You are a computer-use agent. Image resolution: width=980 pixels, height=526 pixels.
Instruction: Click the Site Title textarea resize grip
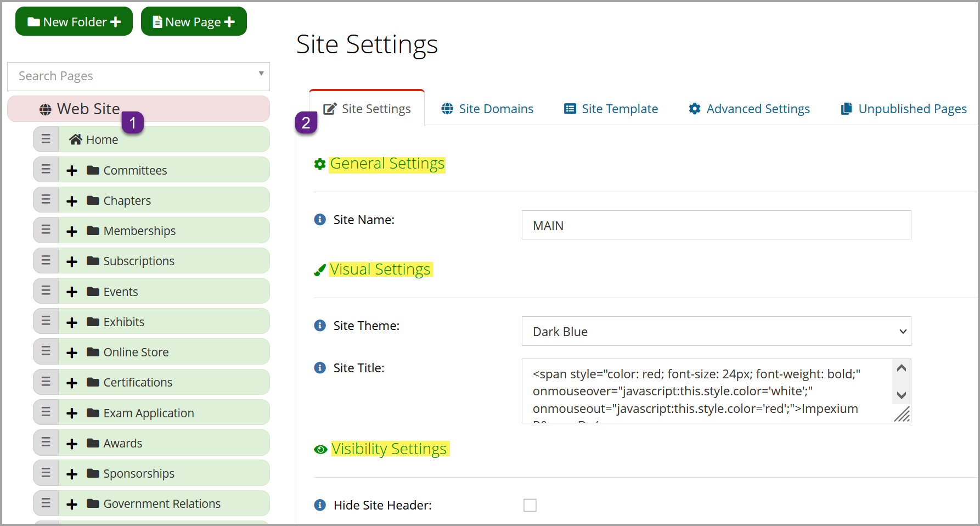903,415
